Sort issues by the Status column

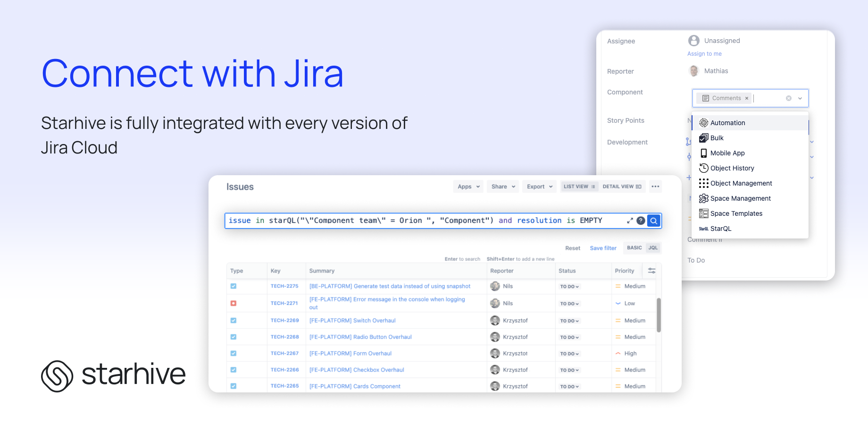point(567,271)
